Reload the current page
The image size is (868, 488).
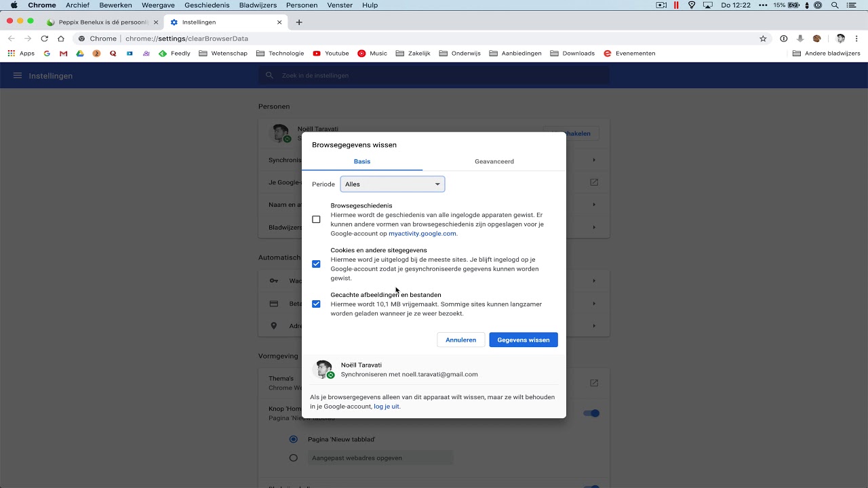pos(45,39)
